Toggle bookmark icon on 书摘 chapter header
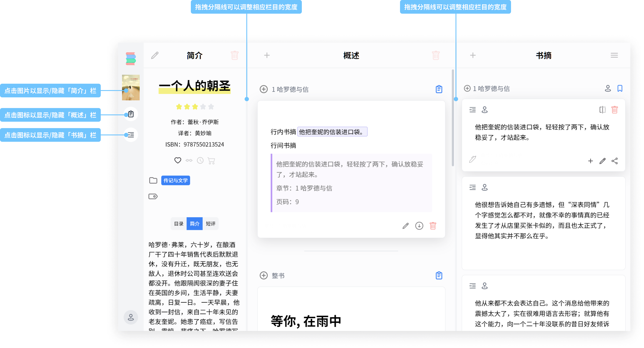Screen dimensions: 644x348 click(x=620, y=88)
